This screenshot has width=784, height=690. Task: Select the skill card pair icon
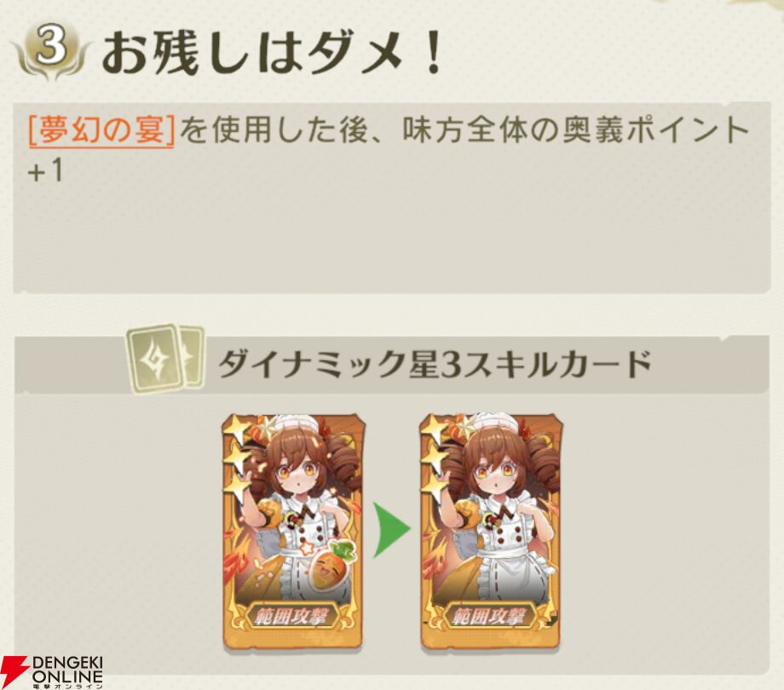coord(165,358)
